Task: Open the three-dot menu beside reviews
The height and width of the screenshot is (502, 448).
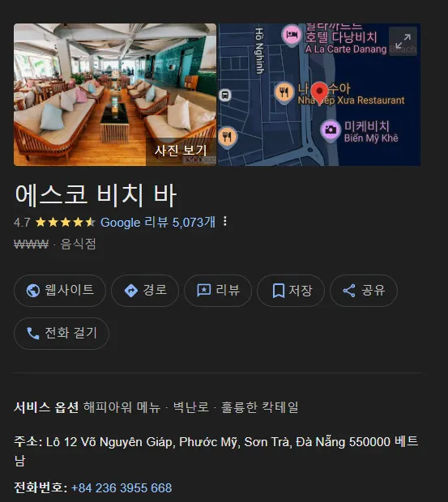Action: coord(225,221)
